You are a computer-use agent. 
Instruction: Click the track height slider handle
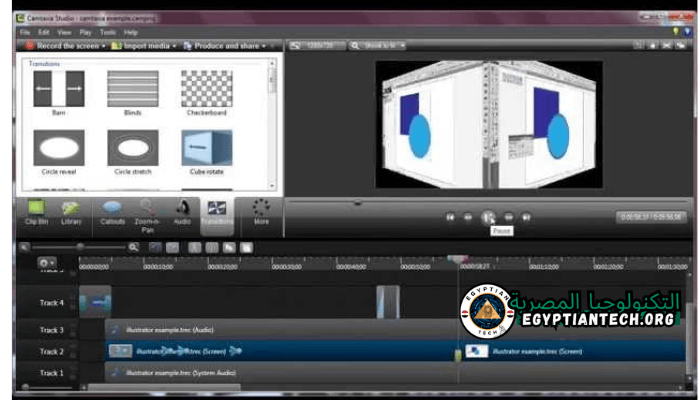coord(25,387)
